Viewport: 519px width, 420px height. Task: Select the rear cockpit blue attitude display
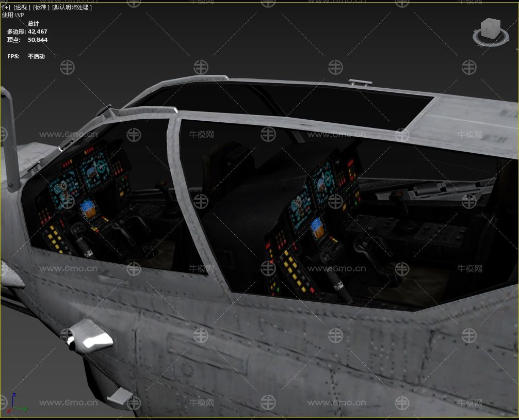coord(318,228)
